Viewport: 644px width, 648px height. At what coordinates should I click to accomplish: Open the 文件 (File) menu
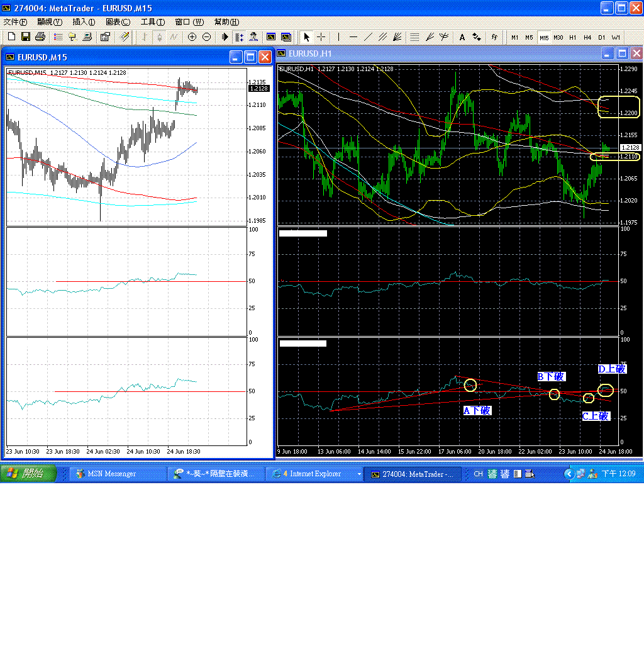click(15, 22)
